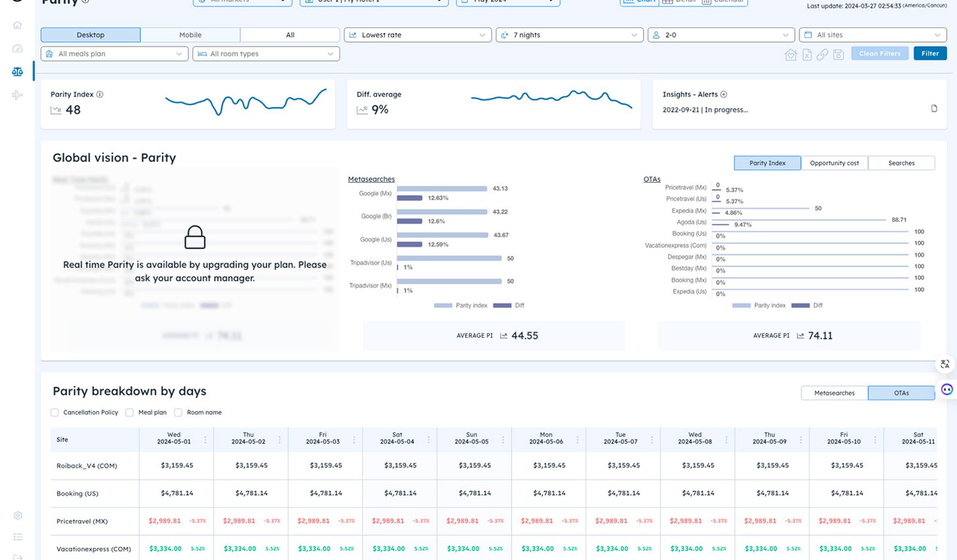Export to Excel using the spreadsheet icon

[807, 54]
